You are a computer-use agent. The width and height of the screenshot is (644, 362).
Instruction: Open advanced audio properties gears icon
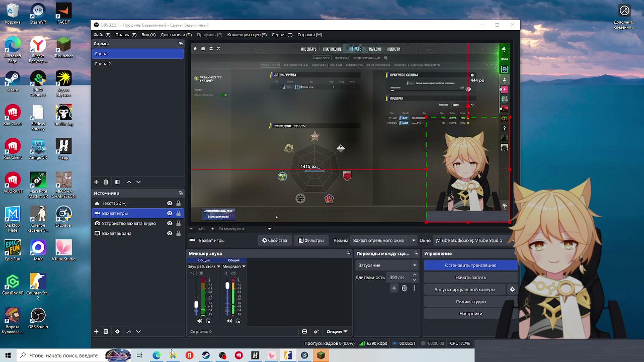point(316,331)
